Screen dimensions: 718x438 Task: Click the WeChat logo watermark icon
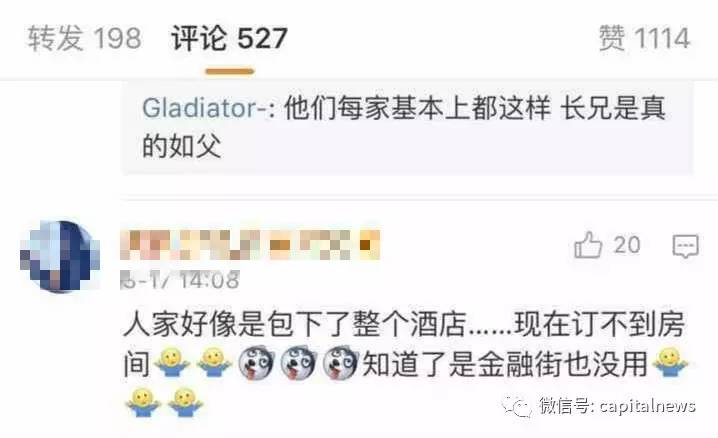click(x=517, y=406)
